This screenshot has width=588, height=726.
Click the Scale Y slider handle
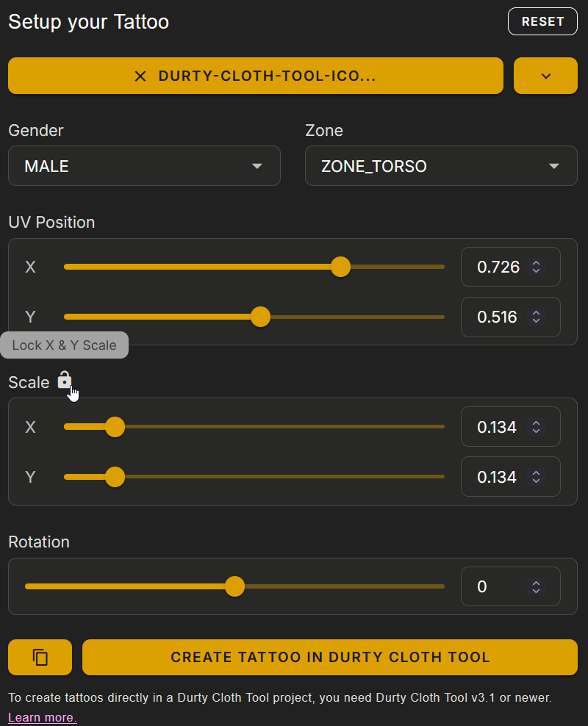pyautogui.click(x=115, y=477)
